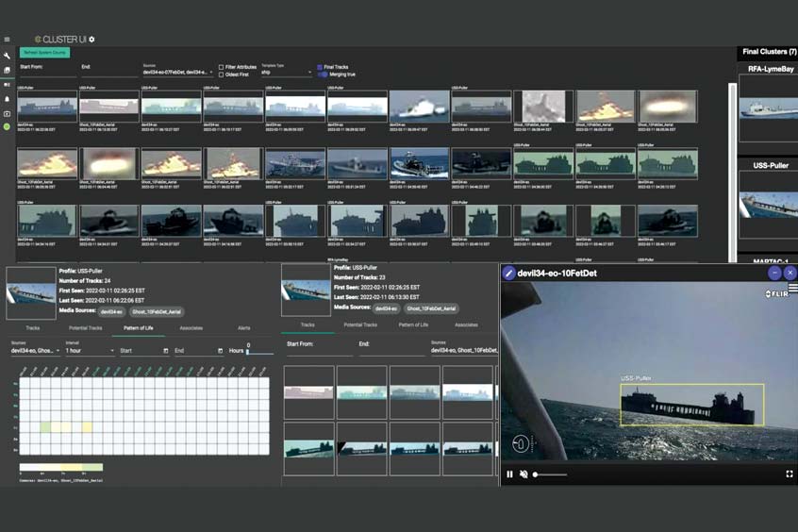798x532 pixels.
Task: Open the Start date calendar icon in Pattern of Life
Action: [166, 351]
